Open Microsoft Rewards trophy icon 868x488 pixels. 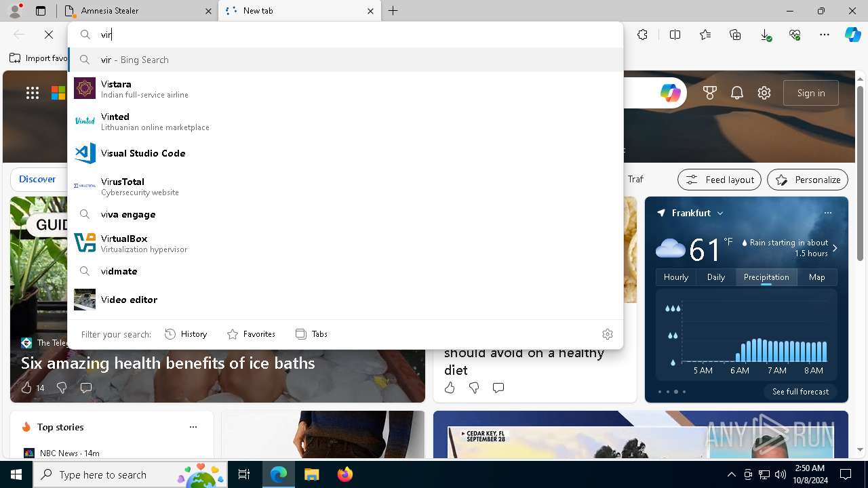tap(710, 94)
